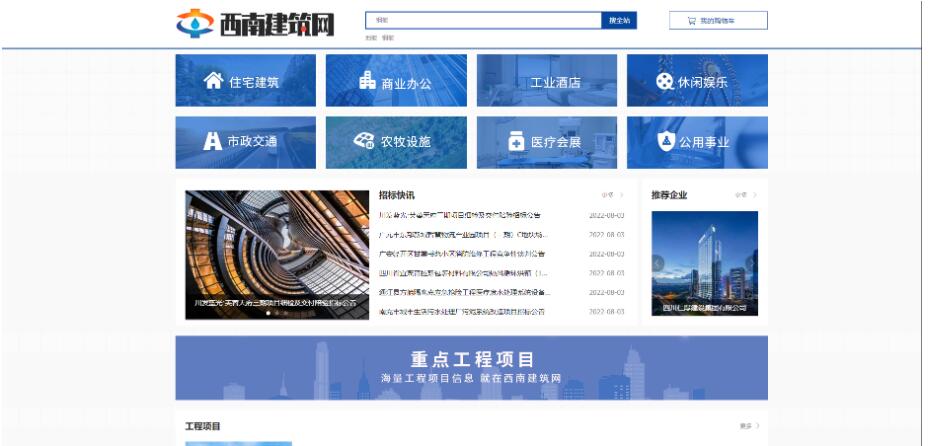
Task: Open the 南充市 sewage plant tender notice
Action: click(x=462, y=312)
